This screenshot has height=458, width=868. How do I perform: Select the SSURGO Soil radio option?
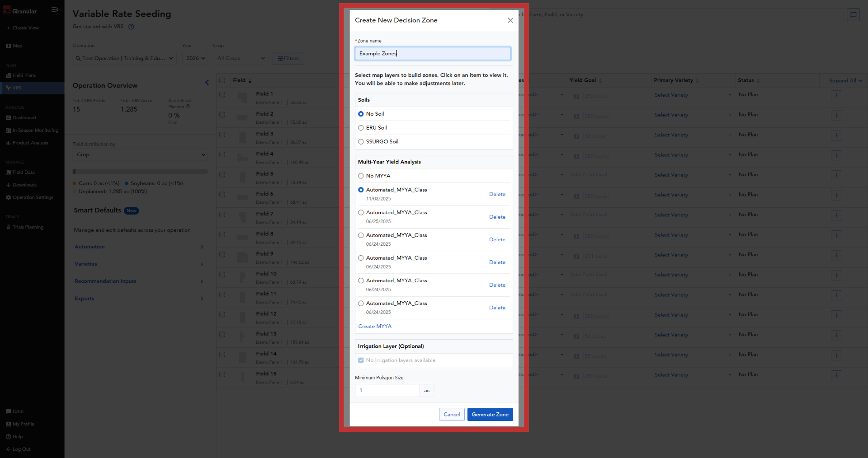361,142
